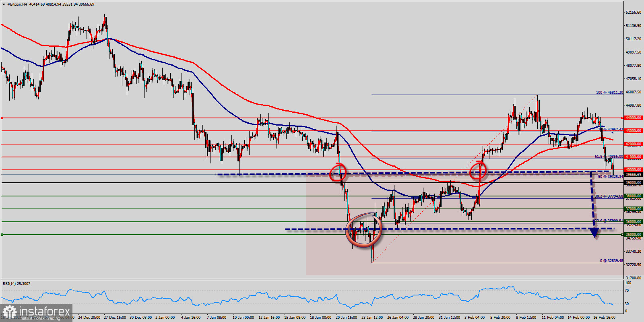
Task: Click the current price tag 39666.69
Action: coord(634,175)
